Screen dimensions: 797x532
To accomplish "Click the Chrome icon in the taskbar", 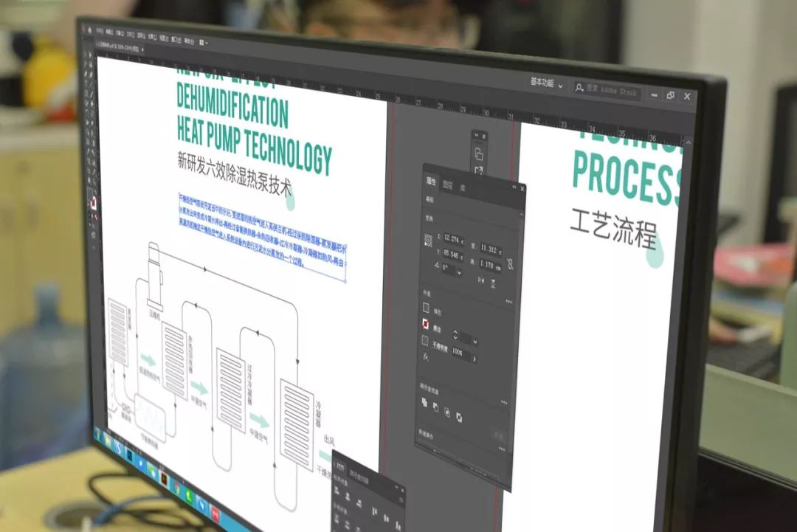I will 177,487.
